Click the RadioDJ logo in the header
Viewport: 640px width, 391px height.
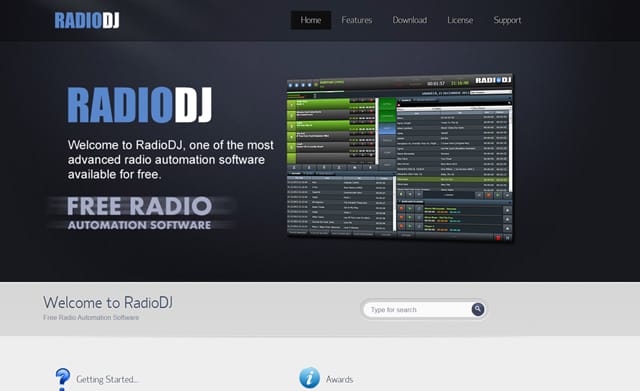coord(87,20)
